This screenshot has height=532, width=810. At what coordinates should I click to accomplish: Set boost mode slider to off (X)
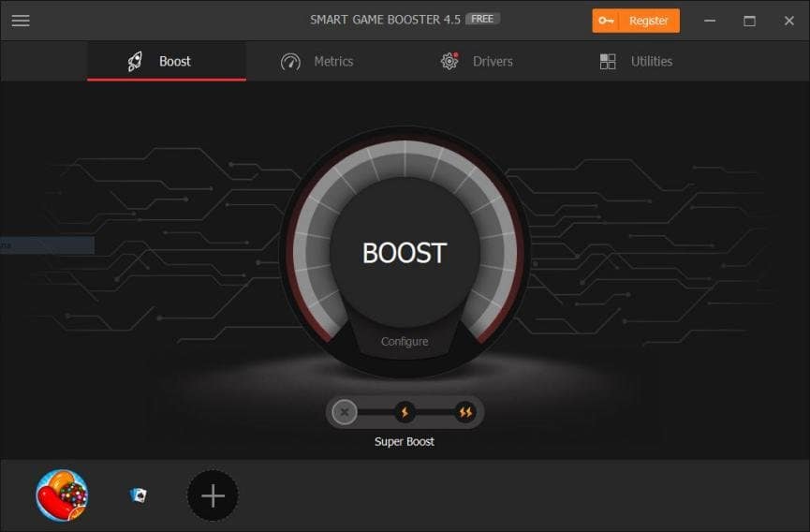pos(345,412)
